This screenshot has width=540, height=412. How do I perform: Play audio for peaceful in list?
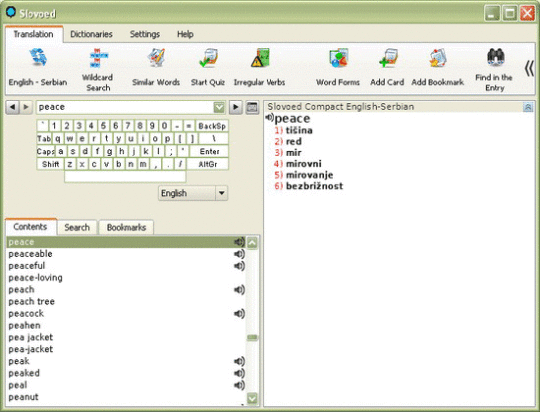pos(239,266)
